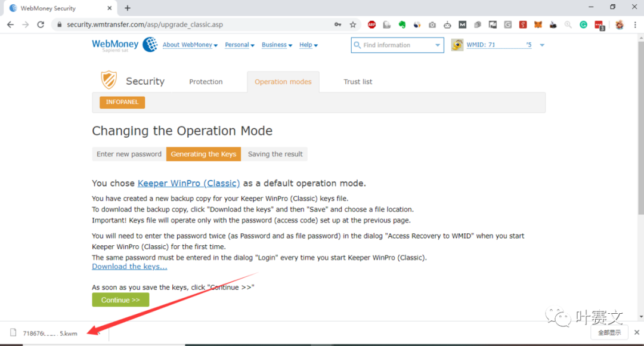The height and width of the screenshot is (346, 644).
Task: Reload the page
Action: pyautogui.click(x=41, y=24)
